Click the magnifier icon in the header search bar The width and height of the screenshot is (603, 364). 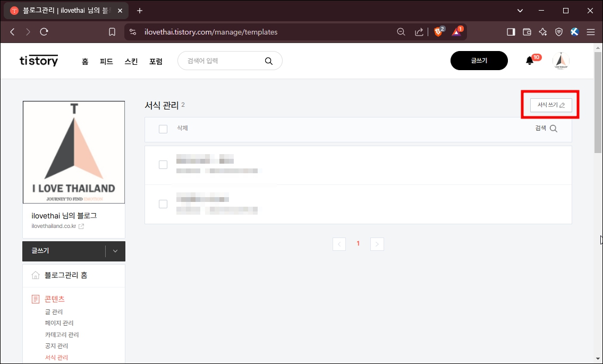pyautogui.click(x=269, y=61)
